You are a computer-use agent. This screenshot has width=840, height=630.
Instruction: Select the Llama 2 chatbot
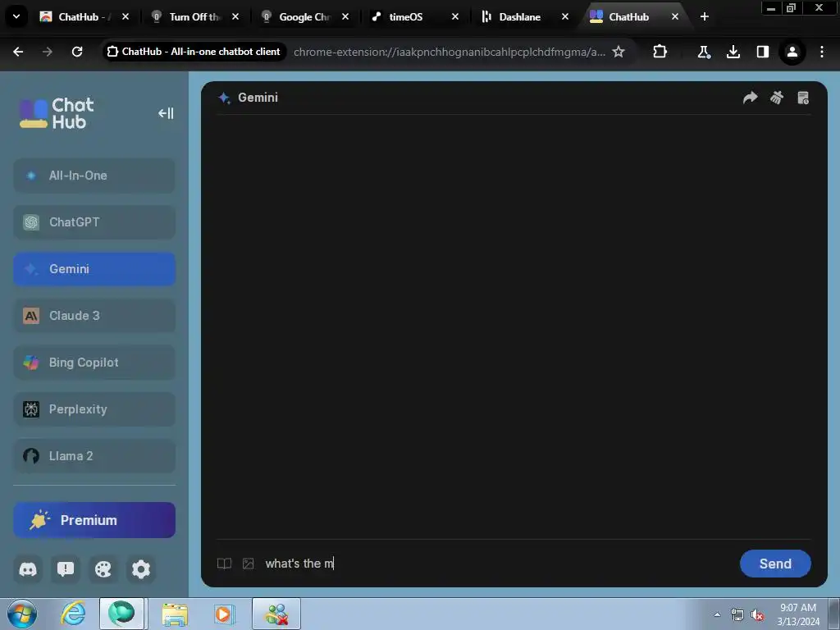tap(94, 456)
